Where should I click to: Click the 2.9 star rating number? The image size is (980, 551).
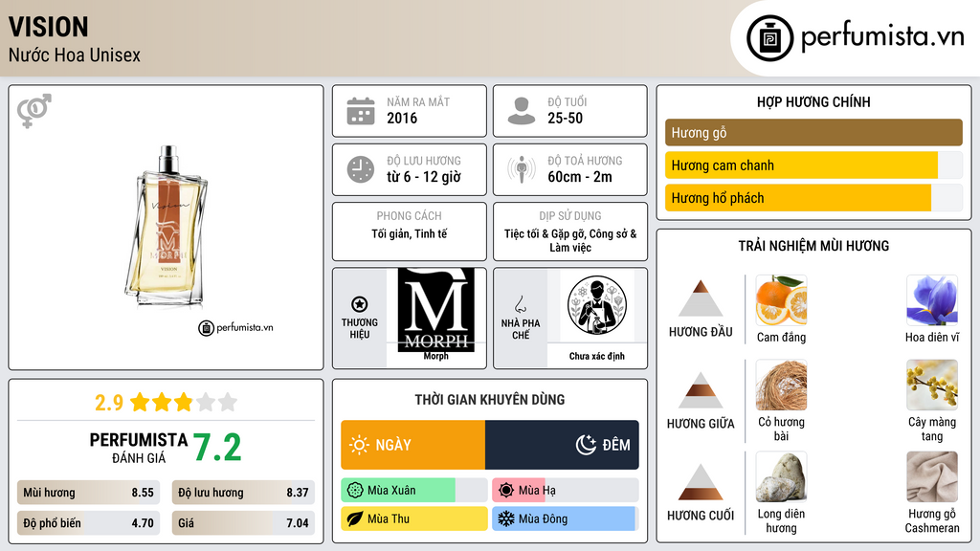pyautogui.click(x=109, y=403)
